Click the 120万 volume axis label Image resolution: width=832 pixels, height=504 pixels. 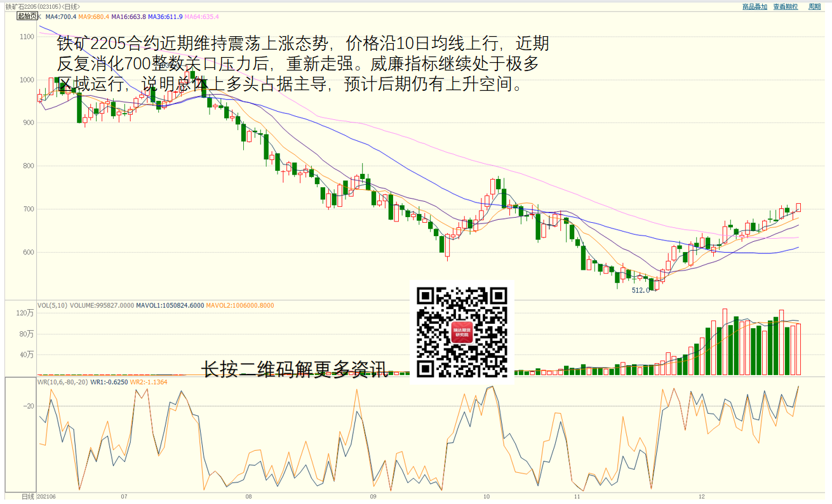pyautogui.click(x=25, y=314)
